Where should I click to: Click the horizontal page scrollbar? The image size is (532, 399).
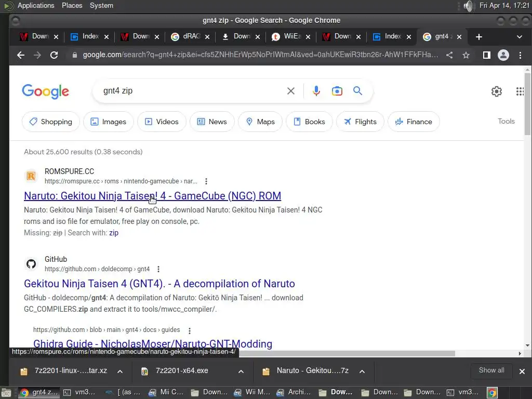point(347,353)
